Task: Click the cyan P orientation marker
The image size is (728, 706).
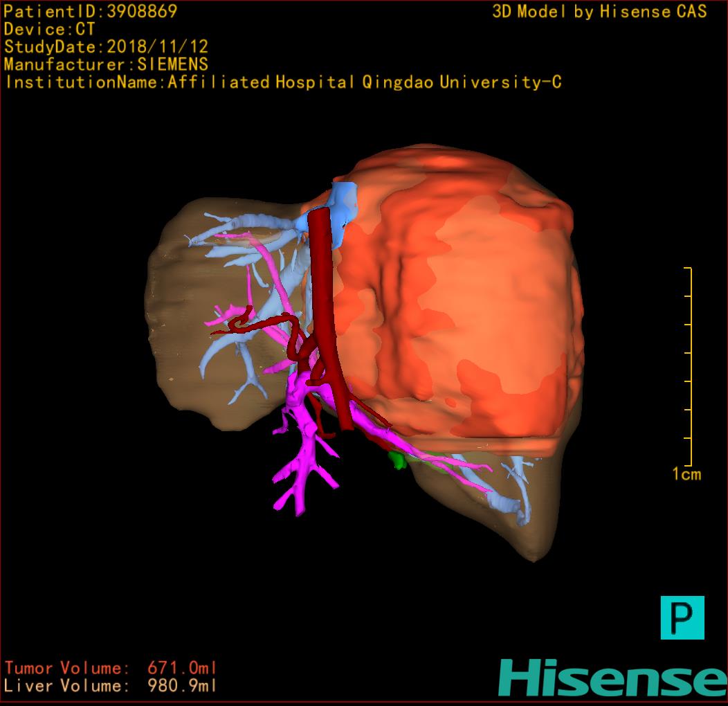Action: point(682,617)
